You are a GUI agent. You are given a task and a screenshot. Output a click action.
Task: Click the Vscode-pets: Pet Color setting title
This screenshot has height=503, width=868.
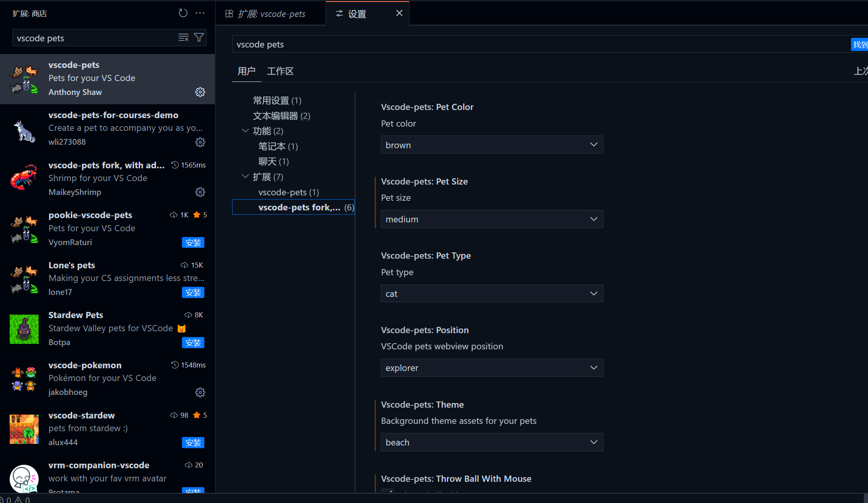click(427, 107)
